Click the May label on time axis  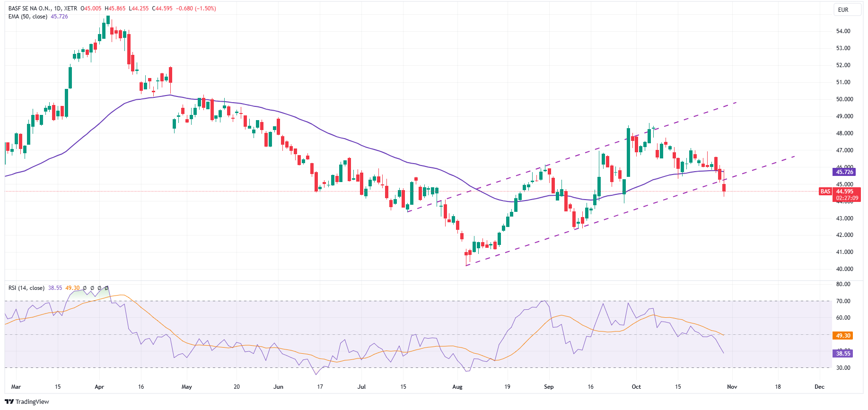click(x=187, y=387)
